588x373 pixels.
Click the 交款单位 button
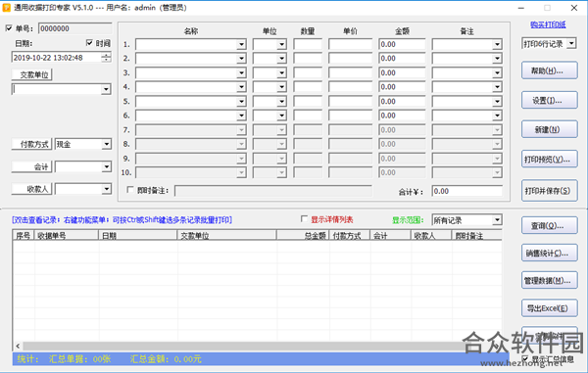[x=32, y=75]
